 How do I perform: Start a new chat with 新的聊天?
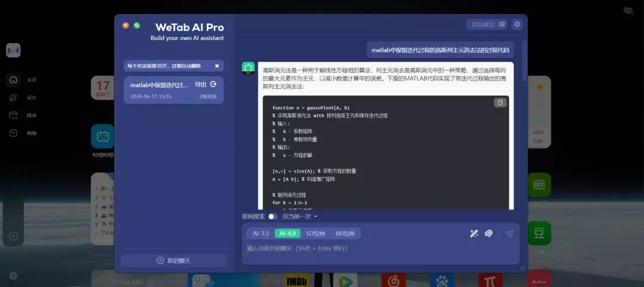coord(174,260)
